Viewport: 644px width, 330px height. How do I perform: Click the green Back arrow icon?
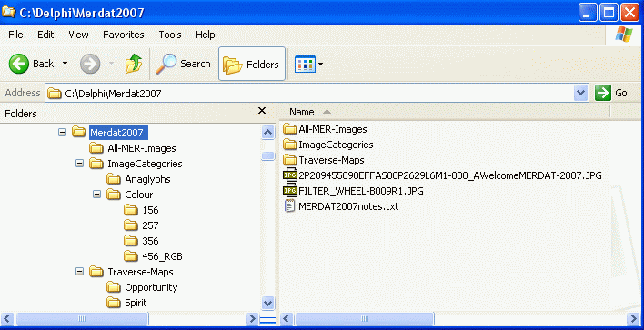point(19,64)
